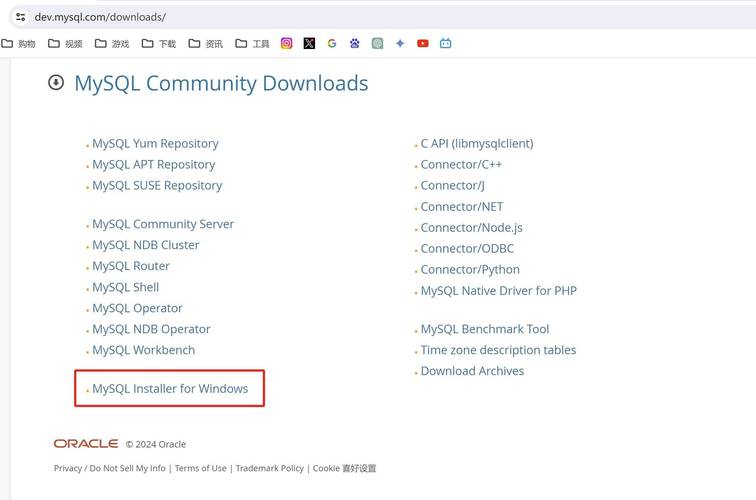Open Connector/C++ link
This screenshot has height=500, width=756.
461,164
